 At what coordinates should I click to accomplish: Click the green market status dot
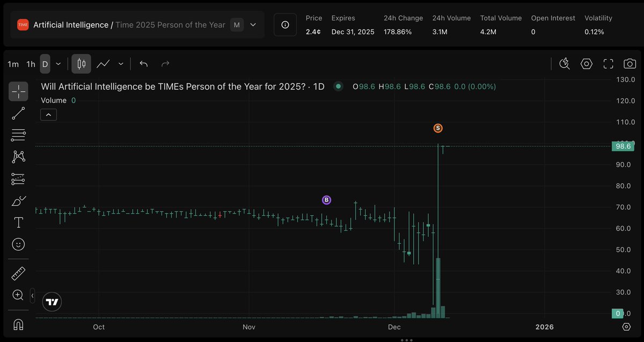pyautogui.click(x=338, y=86)
